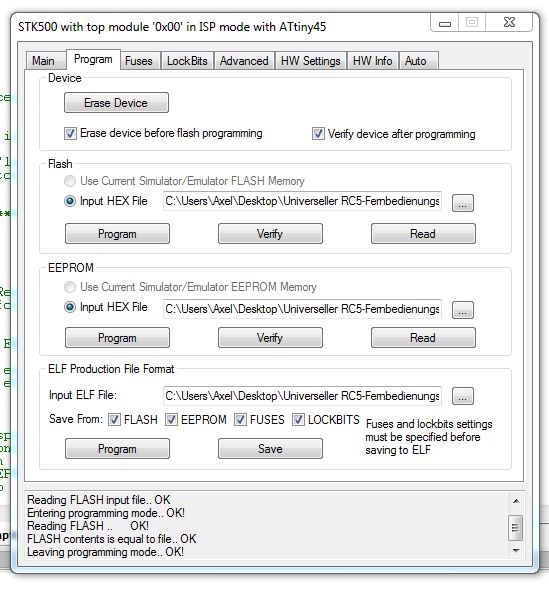Click Verify in the EEPROM section
The image size is (549, 591).
(x=270, y=338)
